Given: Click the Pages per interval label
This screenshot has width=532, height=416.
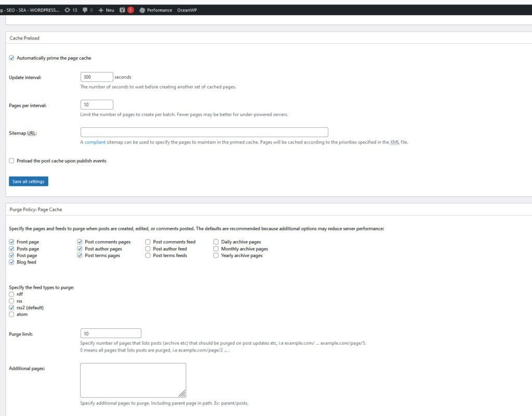Looking at the screenshot, I should click(28, 105).
